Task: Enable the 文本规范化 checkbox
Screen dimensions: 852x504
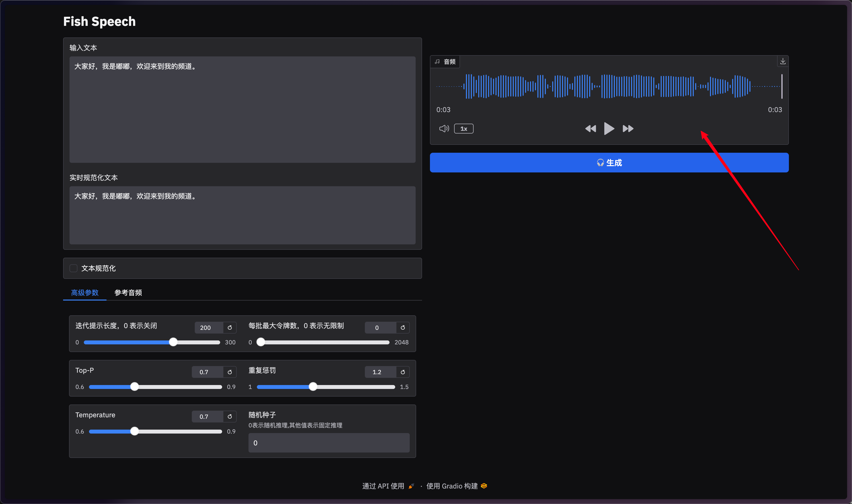Action: (x=73, y=268)
